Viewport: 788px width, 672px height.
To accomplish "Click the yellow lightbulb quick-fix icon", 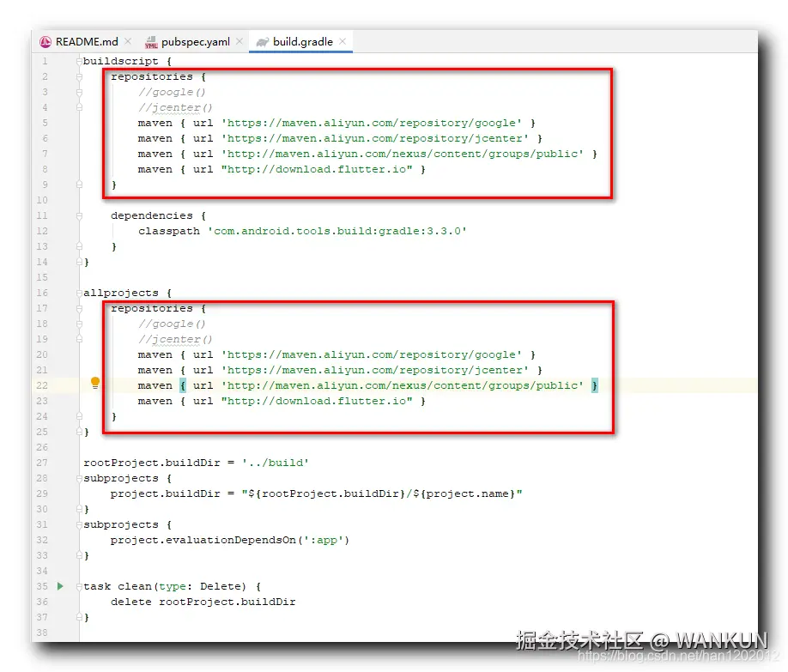I will pyautogui.click(x=95, y=383).
